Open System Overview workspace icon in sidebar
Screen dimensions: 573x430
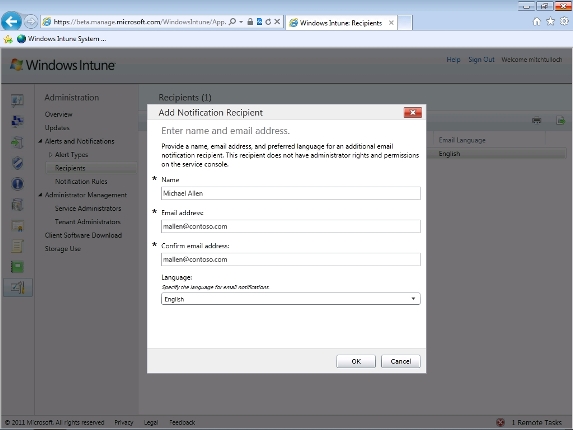click(x=17, y=100)
